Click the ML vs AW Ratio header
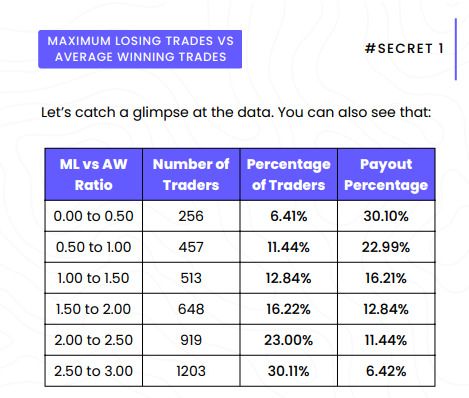Viewport: 469px width, 398px height. click(x=94, y=174)
